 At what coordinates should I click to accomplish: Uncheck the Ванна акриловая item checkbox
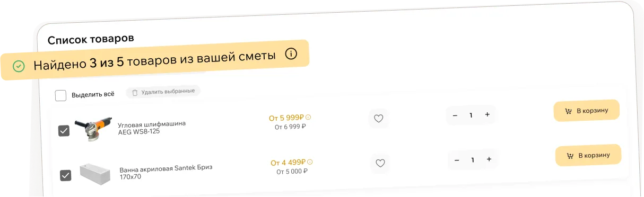pos(66,175)
